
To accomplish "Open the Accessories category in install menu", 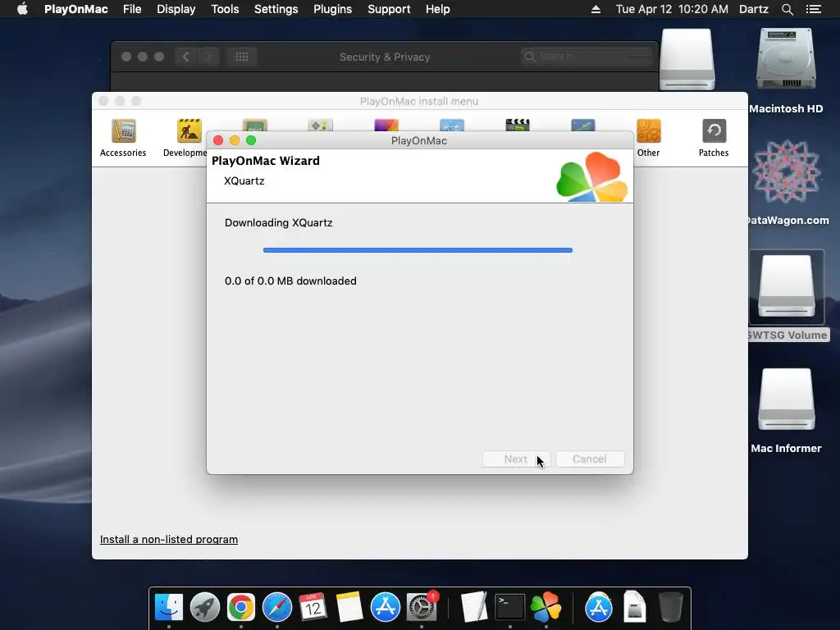I will coord(123,138).
